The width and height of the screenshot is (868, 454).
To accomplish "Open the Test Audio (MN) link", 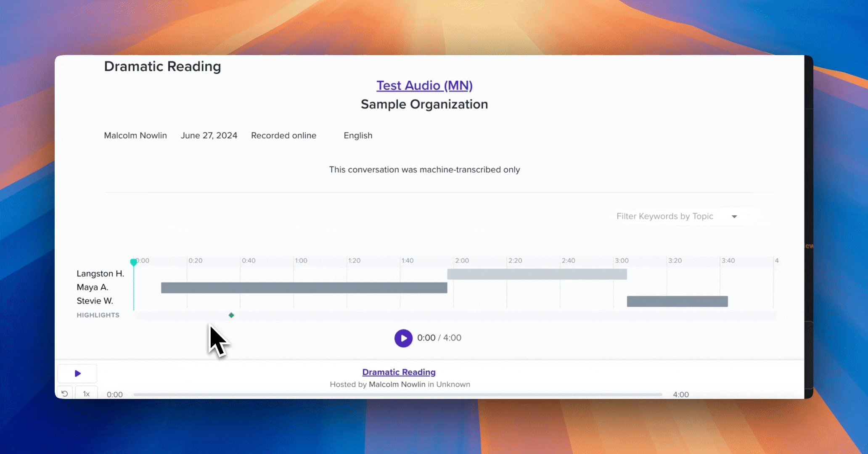I will pyautogui.click(x=424, y=85).
